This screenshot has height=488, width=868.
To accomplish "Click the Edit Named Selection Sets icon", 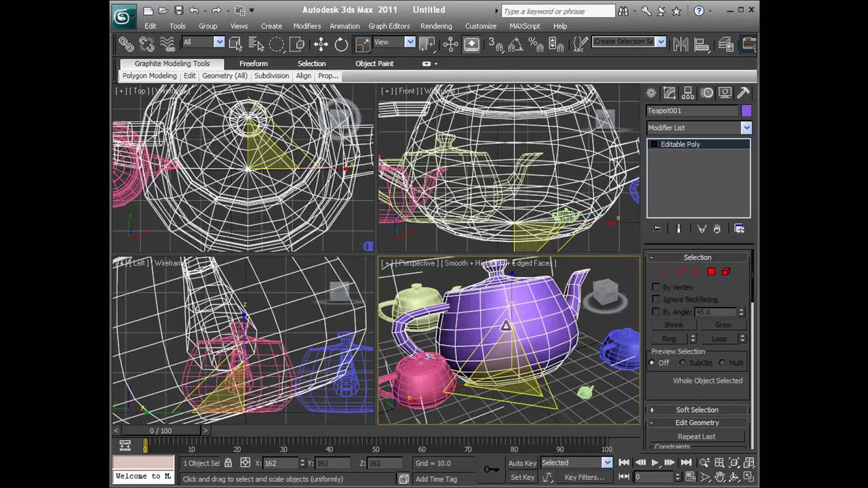I will coord(580,44).
